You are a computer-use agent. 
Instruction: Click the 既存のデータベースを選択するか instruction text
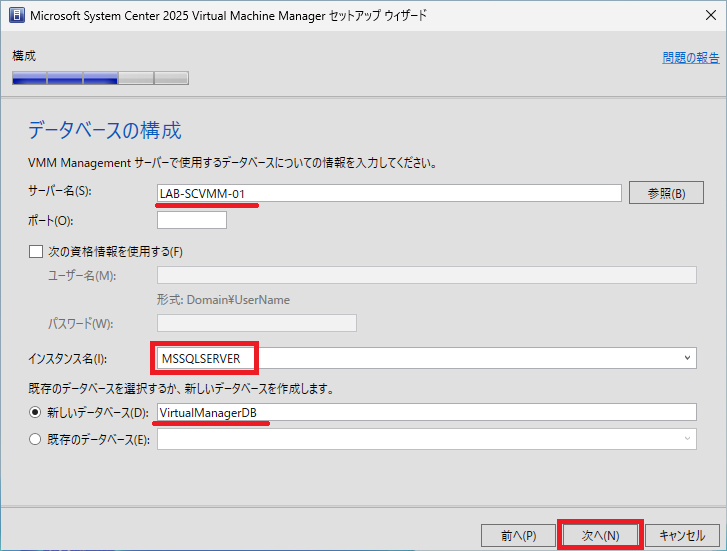coord(181,388)
